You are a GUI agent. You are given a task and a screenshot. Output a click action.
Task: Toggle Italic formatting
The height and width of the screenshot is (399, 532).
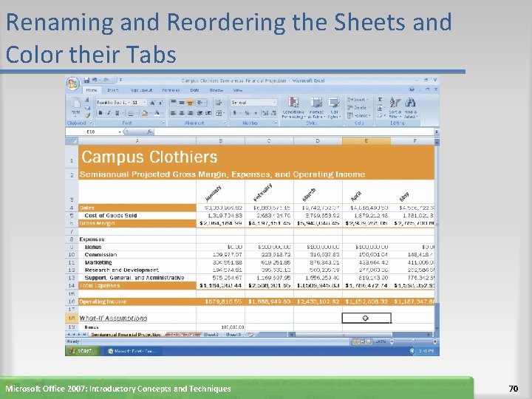point(109,113)
